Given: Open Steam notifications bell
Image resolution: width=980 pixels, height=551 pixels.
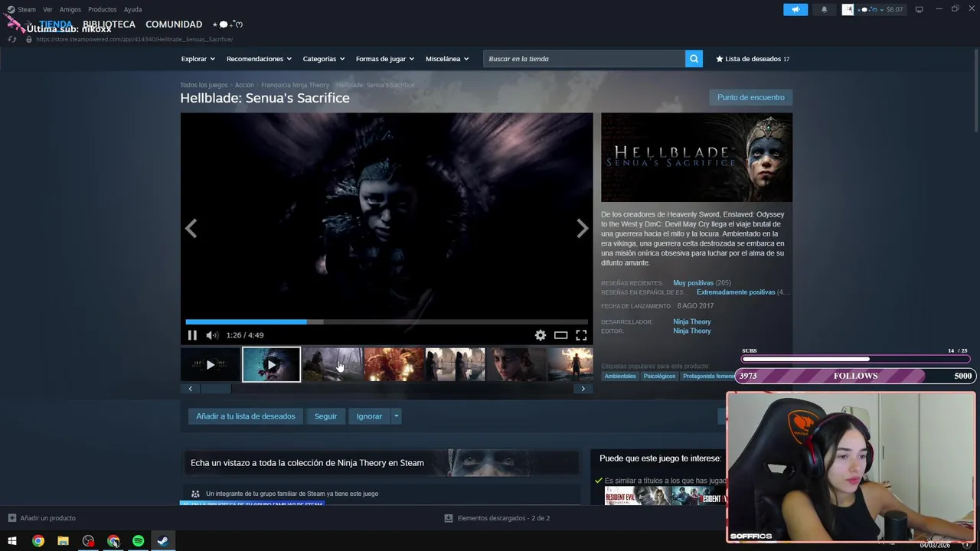Looking at the screenshot, I should point(824,10).
